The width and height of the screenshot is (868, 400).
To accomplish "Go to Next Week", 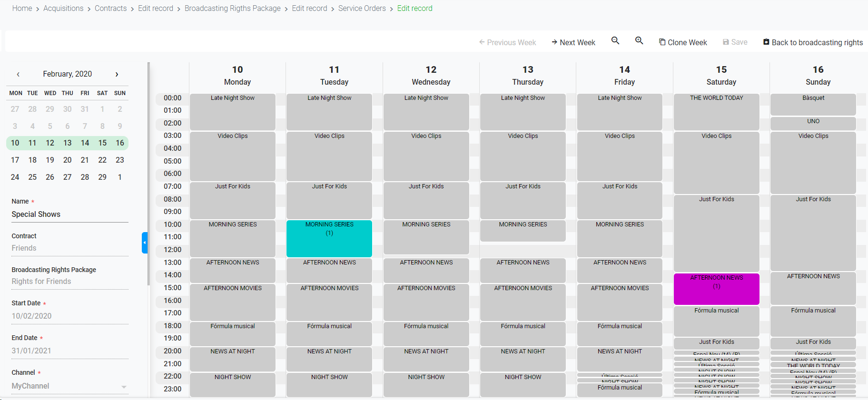I will [x=573, y=42].
